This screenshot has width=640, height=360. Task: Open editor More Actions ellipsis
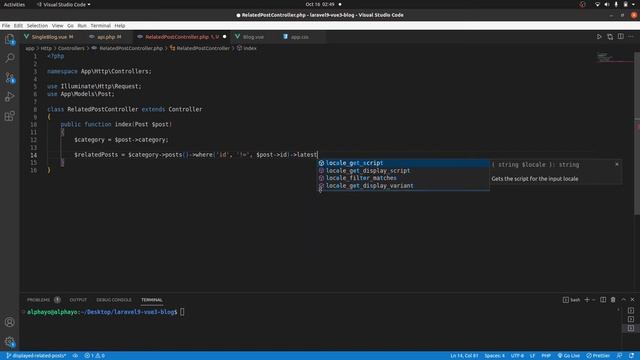tap(631, 37)
